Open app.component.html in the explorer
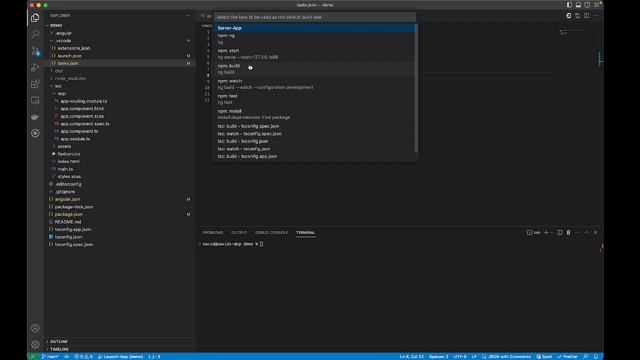 (x=82, y=109)
